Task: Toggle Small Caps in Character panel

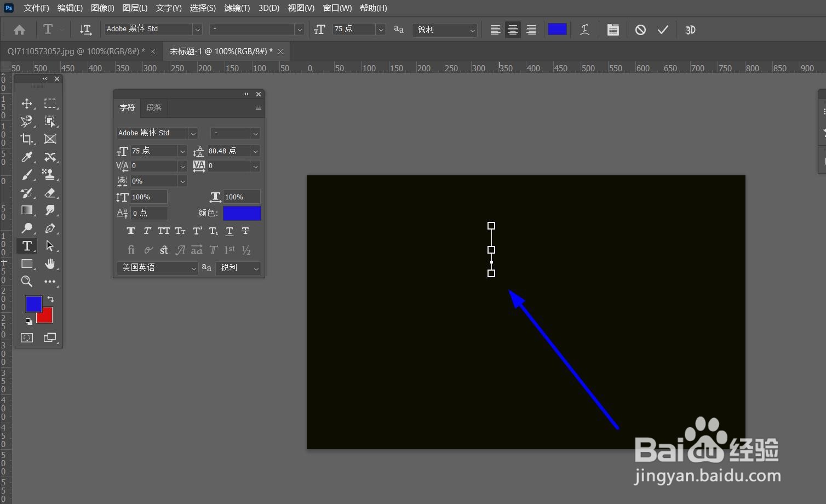Action: click(x=180, y=231)
